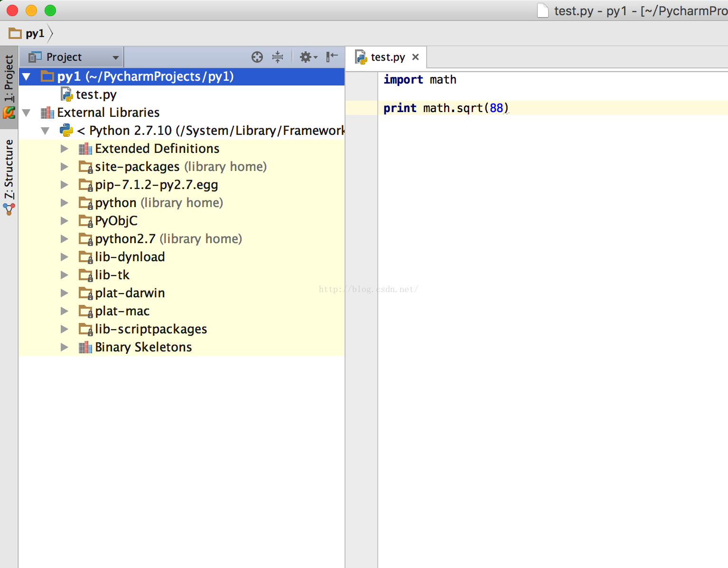The image size is (728, 568).
Task: Click the green macOS zoom window button
Action: [x=50, y=10]
